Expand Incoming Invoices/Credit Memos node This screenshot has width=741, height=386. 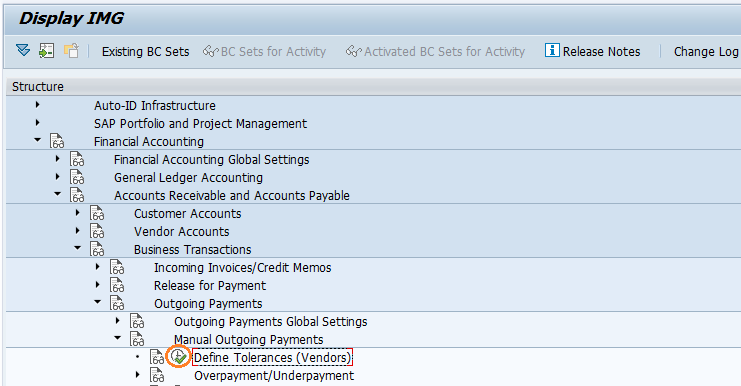pos(97,266)
